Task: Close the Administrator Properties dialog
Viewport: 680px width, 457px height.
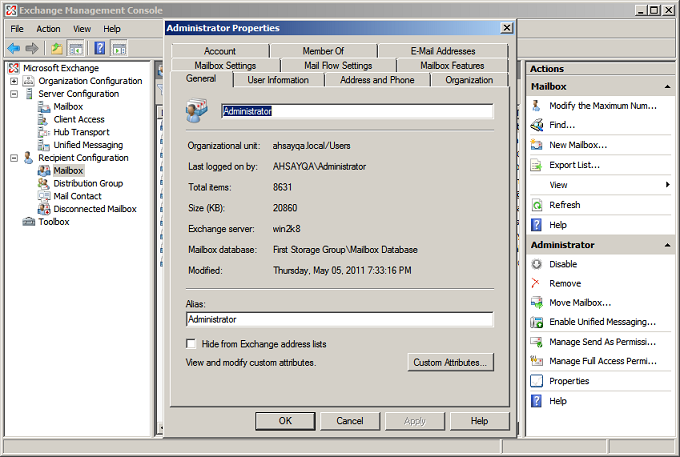Action: tap(507, 28)
